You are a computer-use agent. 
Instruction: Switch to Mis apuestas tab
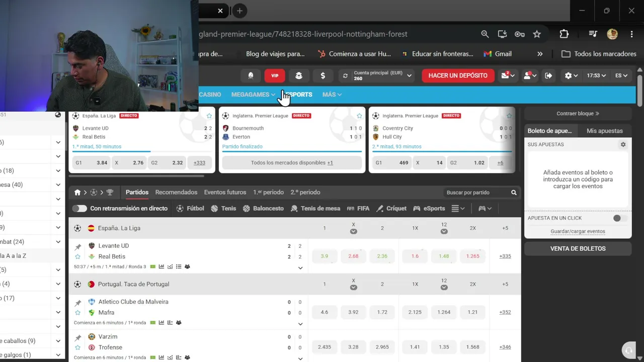pos(605,131)
